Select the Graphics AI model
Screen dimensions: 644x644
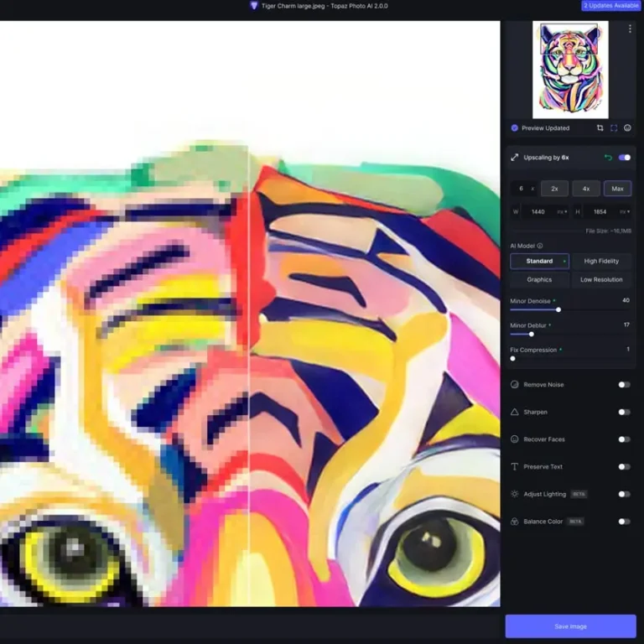539,279
